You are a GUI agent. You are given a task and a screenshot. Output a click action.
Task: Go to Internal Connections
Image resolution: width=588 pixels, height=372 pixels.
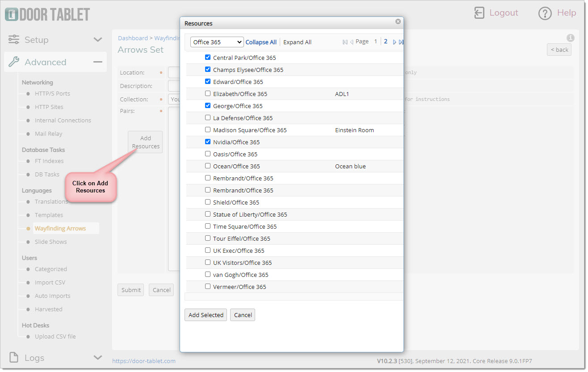63,120
